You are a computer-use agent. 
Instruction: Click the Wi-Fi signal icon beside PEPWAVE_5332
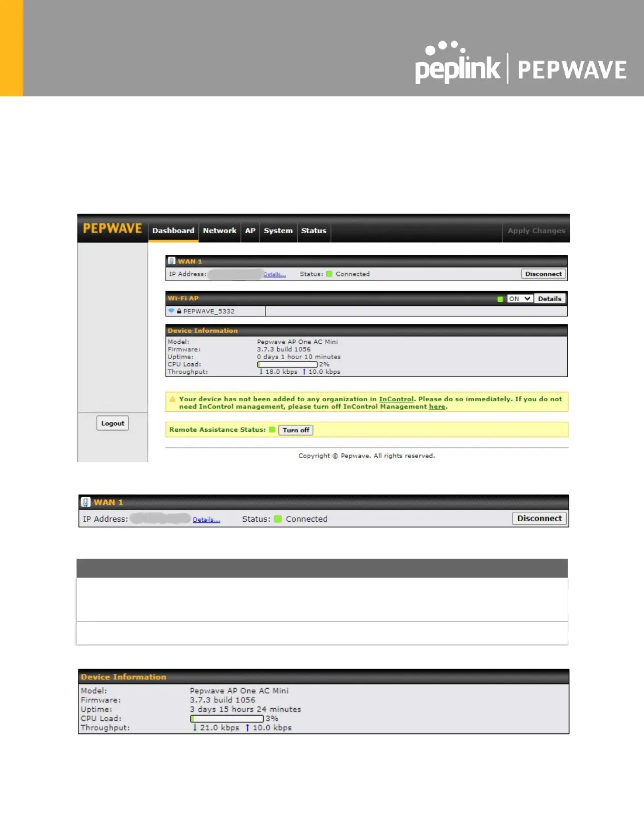point(171,311)
